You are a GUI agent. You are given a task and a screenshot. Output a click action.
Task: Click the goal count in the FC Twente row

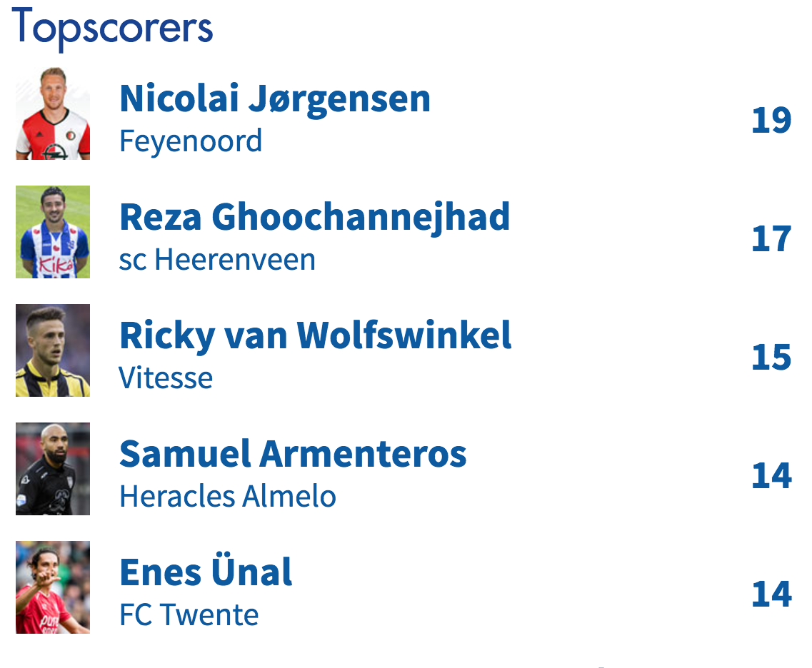(x=771, y=595)
